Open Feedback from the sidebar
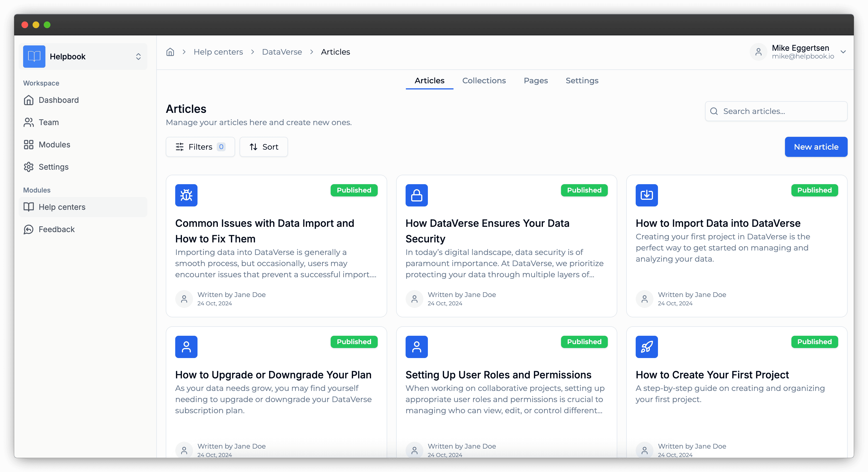 (x=56, y=229)
